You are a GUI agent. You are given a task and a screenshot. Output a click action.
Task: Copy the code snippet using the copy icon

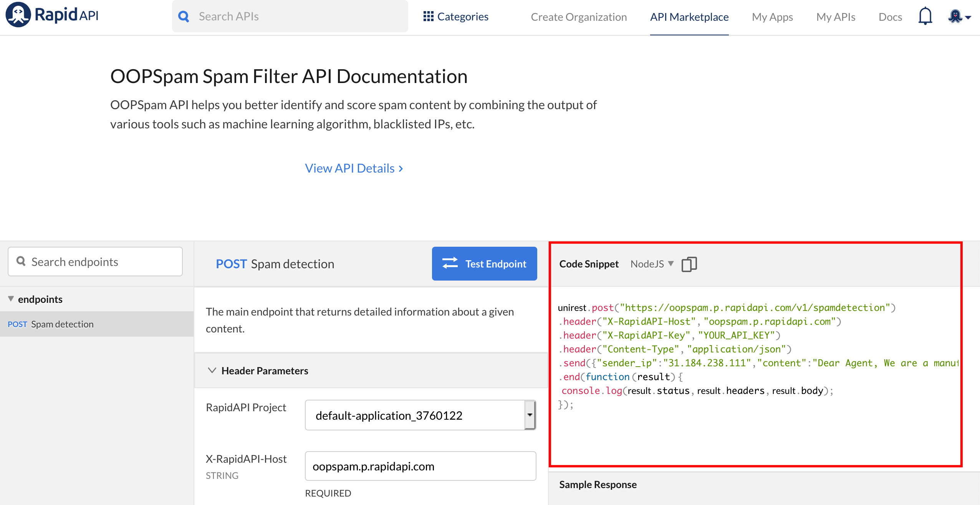tap(689, 264)
